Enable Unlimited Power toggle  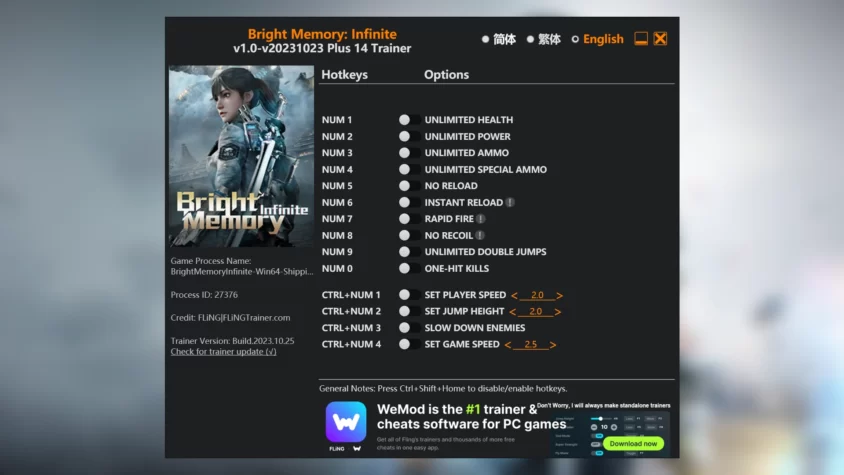(x=409, y=136)
